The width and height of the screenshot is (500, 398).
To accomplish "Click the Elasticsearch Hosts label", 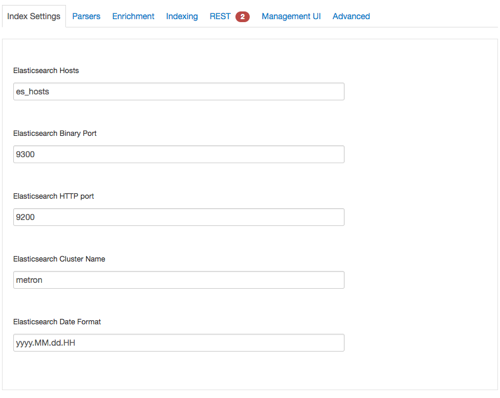I will 46,71.
